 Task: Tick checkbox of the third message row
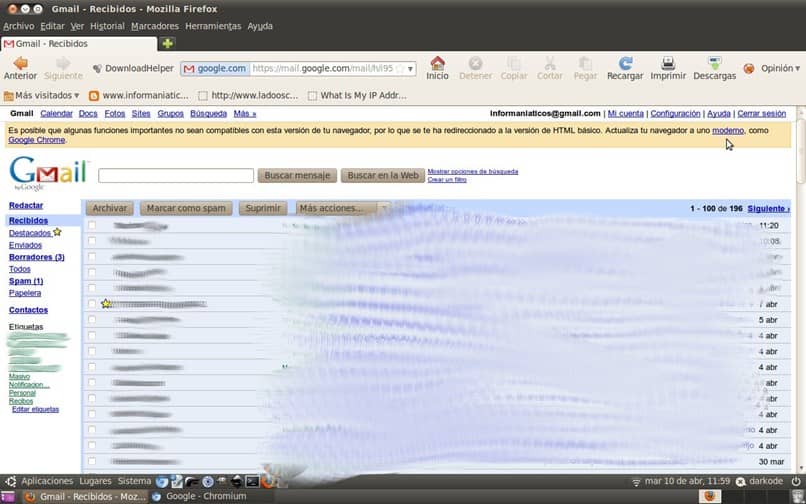click(91, 256)
